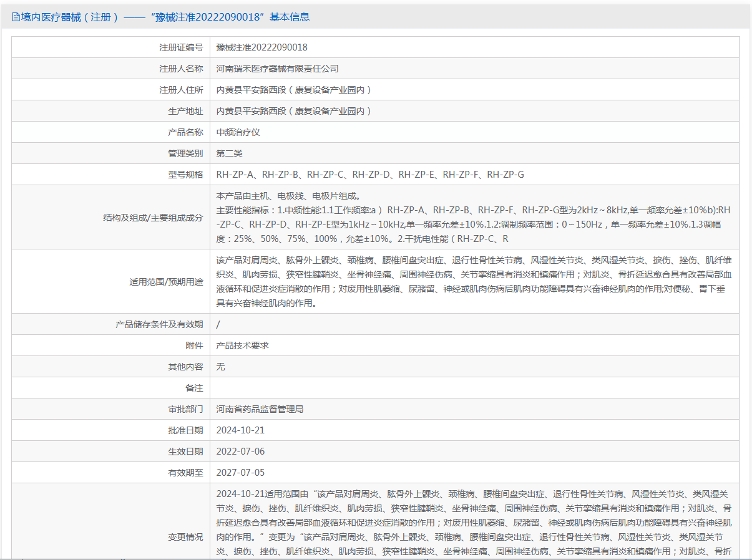This screenshot has height=560, width=752.
Task: Open the 产品技术要求 attachment
Action: (242, 345)
